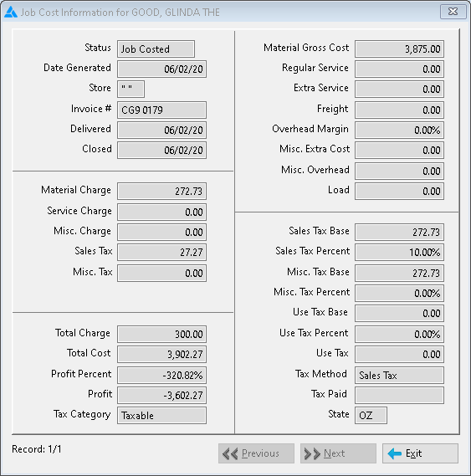Viewport: 471px width, 476px height.
Task: Click the Sales Tax value 27.27
Action: [x=161, y=252]
